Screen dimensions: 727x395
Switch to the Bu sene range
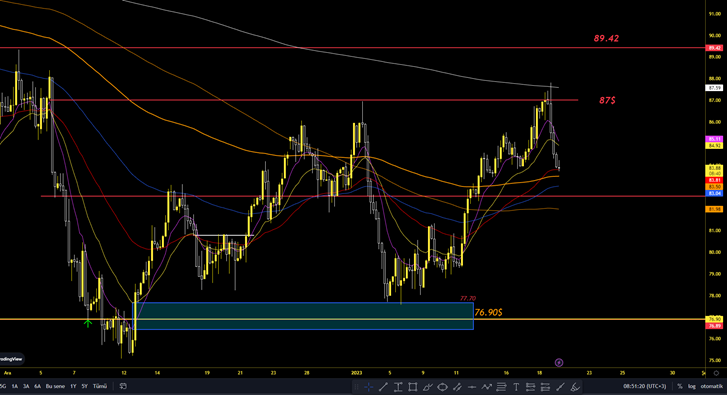(55, 386)
